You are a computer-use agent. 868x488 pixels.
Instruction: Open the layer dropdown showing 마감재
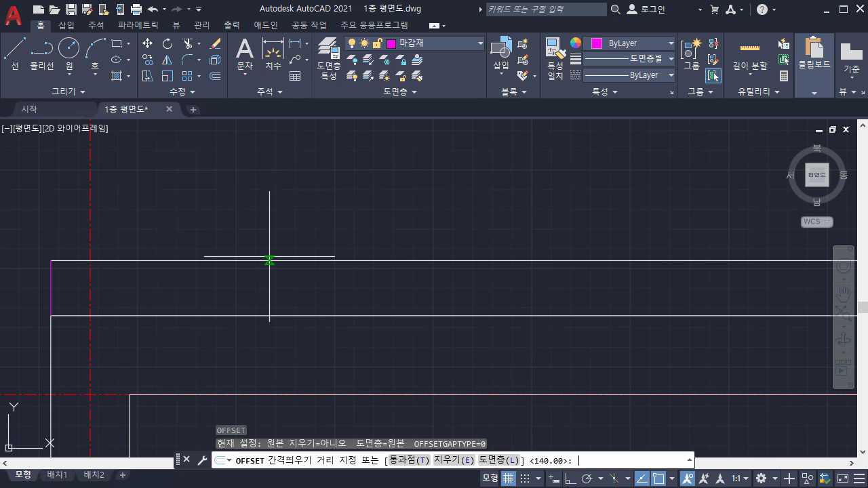[x=414, y=43]
